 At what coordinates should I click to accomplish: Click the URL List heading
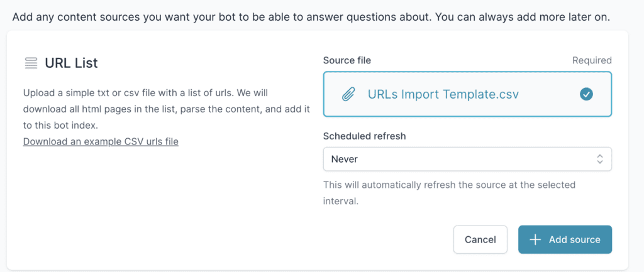[71, 63]
